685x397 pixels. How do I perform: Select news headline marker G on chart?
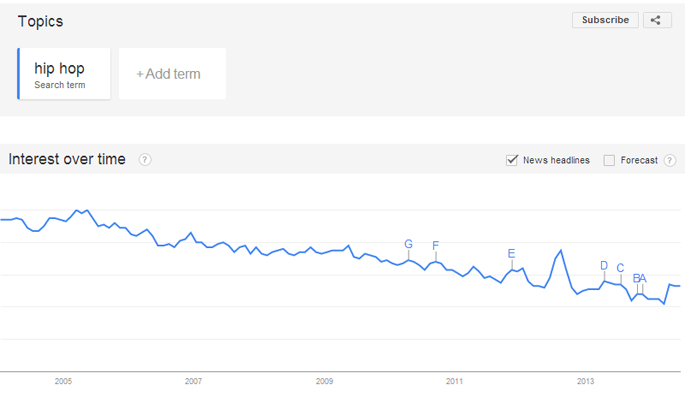point(408,244)
